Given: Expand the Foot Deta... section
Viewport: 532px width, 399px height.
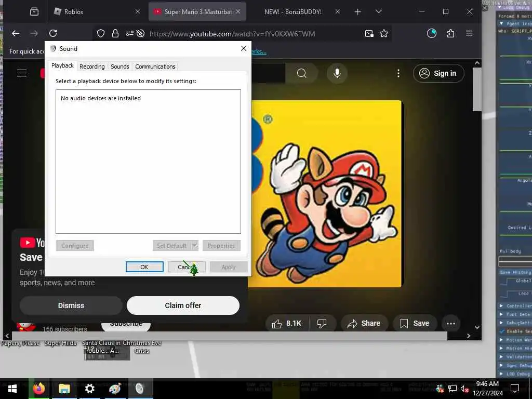Looking at the screenshot, I should (501, 314).
